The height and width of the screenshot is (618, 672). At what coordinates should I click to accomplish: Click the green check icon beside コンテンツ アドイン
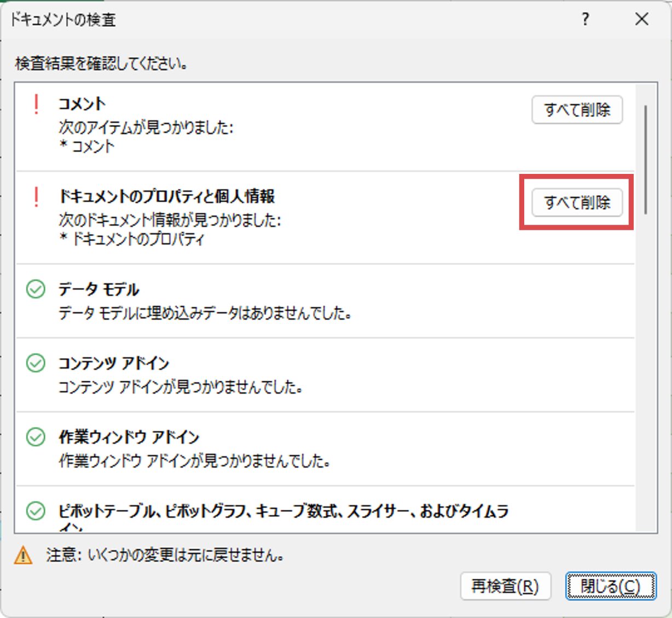coord(36,363)
